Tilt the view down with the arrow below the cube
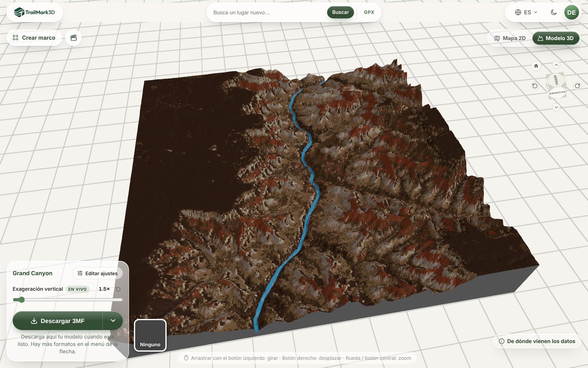Screen dimensions: 588x368 [x=556, y=107]
